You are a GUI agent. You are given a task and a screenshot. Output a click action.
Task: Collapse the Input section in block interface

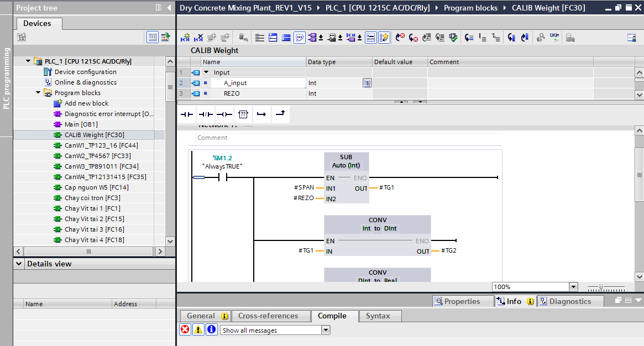pos(207,72)
